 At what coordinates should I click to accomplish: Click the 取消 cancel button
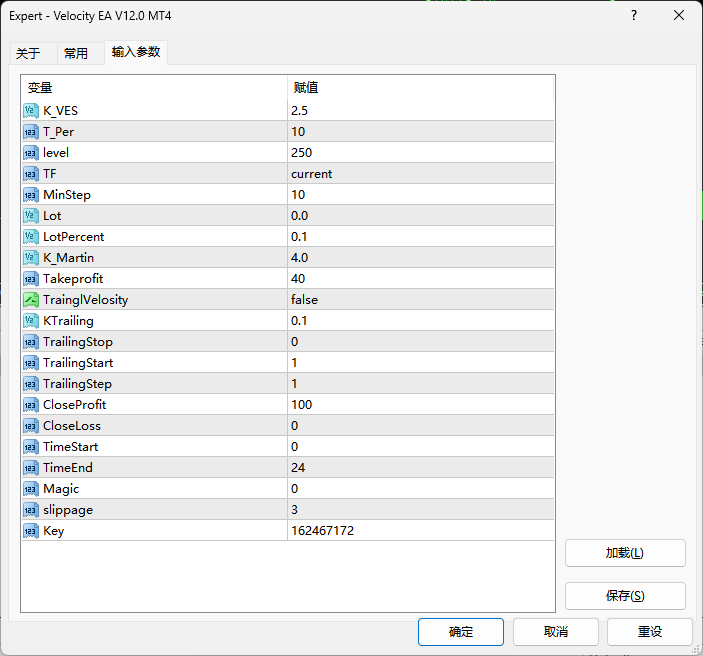556,632
